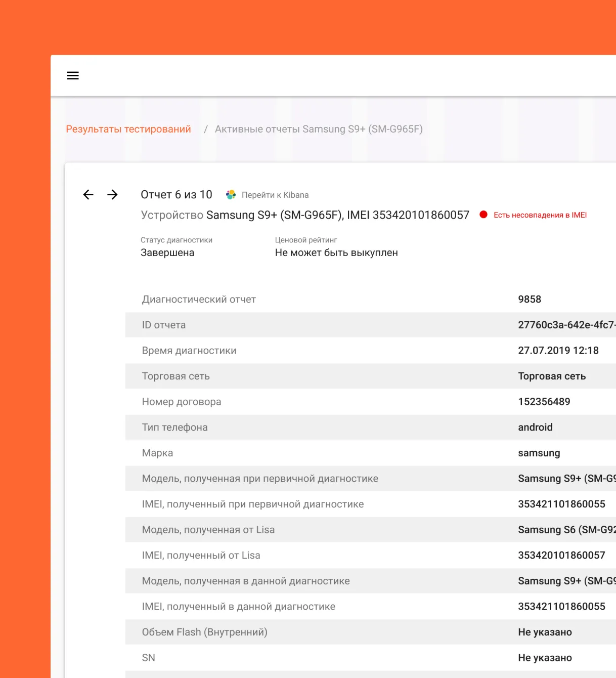Open the hamburger navigation menu

(x=73, y=75)
